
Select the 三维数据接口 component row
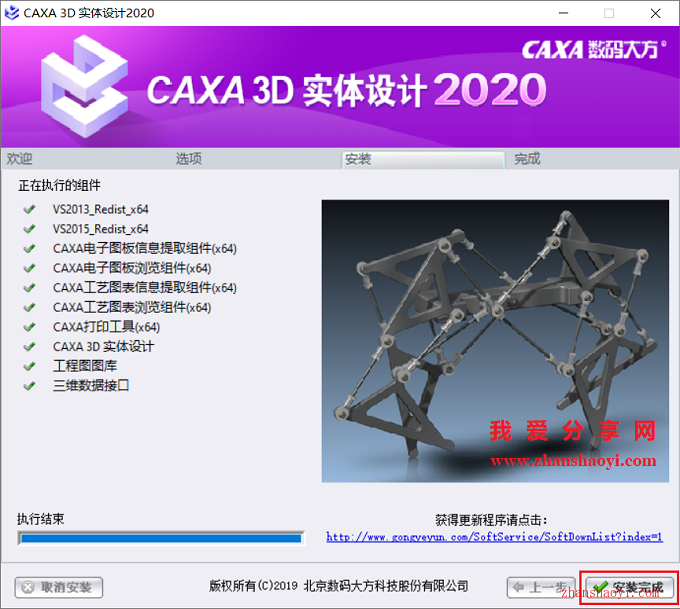(91, 386)
